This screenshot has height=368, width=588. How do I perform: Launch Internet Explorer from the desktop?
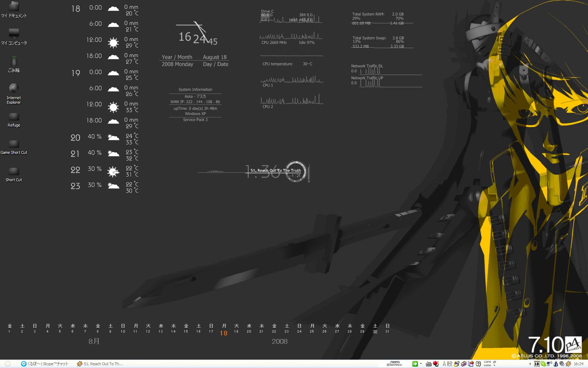14,94
